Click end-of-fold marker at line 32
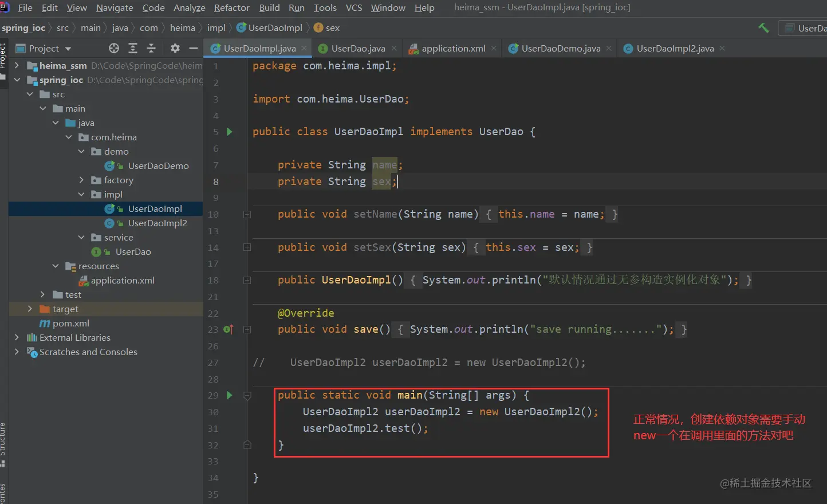 tap(247, 444)
